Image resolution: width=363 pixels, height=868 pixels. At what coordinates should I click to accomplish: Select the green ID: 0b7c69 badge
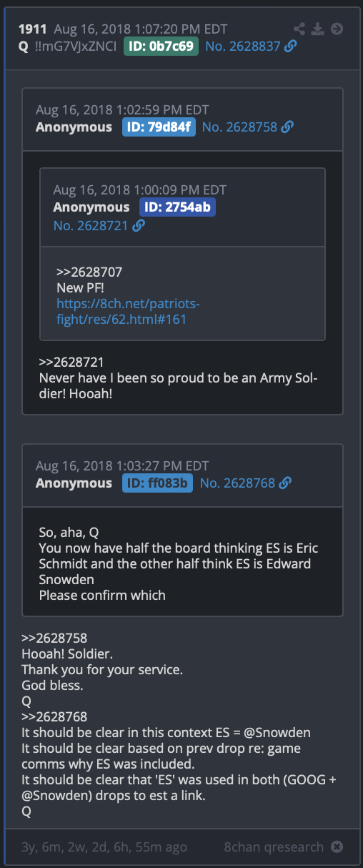point(161,46)
